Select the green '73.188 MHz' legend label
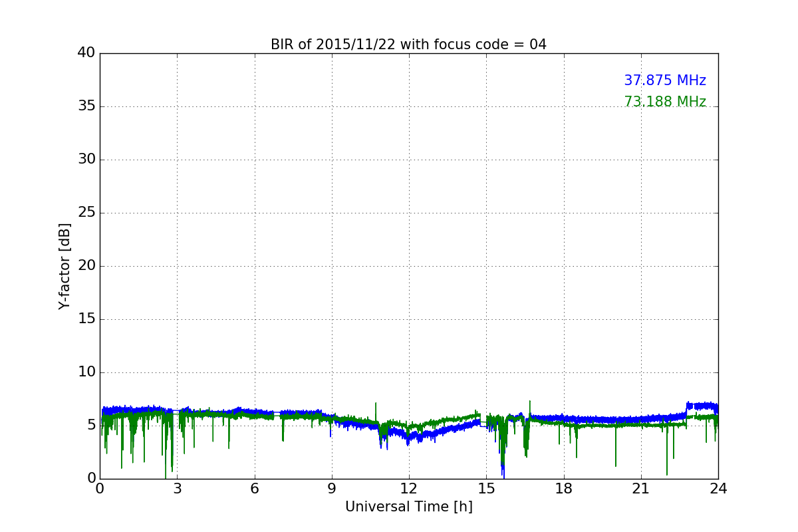Image resolution: width=798 pixels, height=532 pixels. coord(665,102)
